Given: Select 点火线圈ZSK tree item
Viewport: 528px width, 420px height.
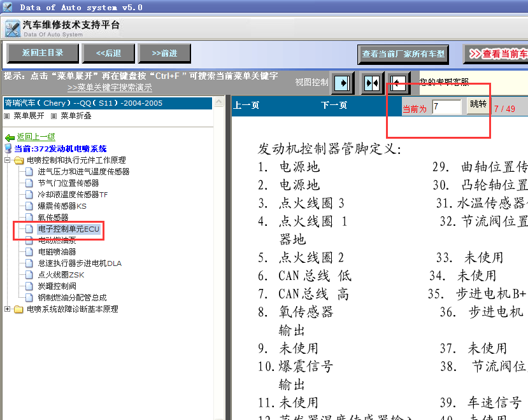Looking at the screenshot, I should [x=61, y=275].
